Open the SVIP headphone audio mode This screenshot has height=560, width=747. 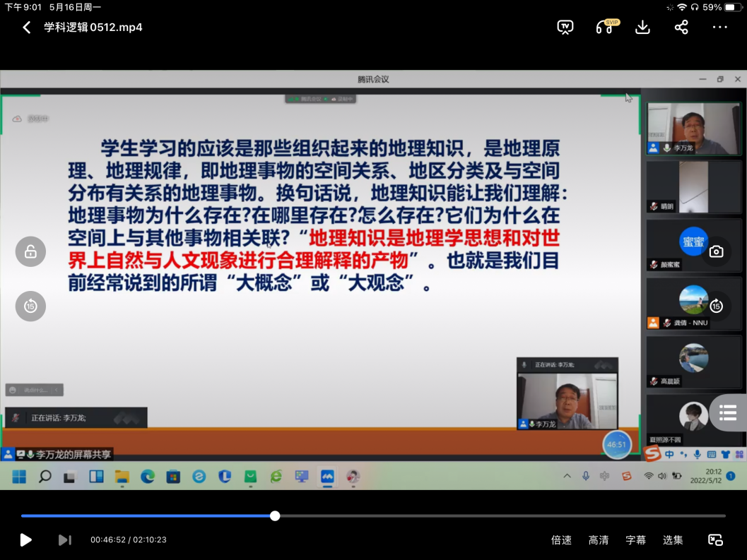coord(604,28)
